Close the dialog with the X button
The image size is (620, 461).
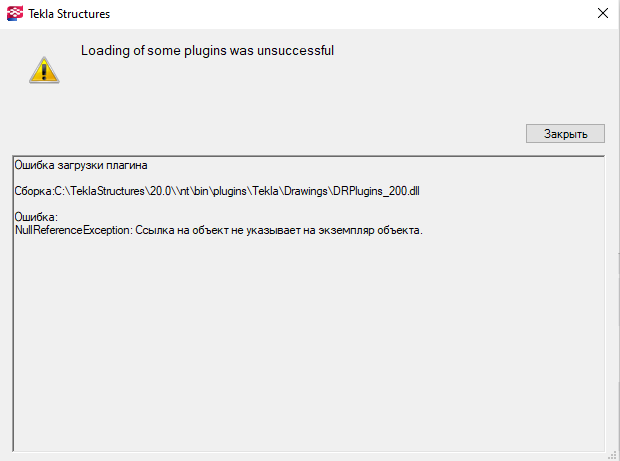(602, 14)
